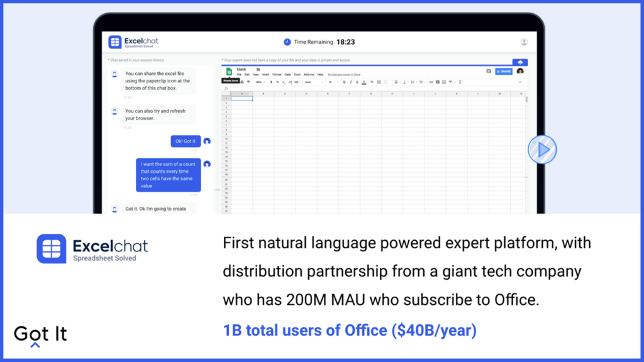This screenshot has height=362, width=644.
Task: Click the borders icon
Action: (x=379, y=82)
